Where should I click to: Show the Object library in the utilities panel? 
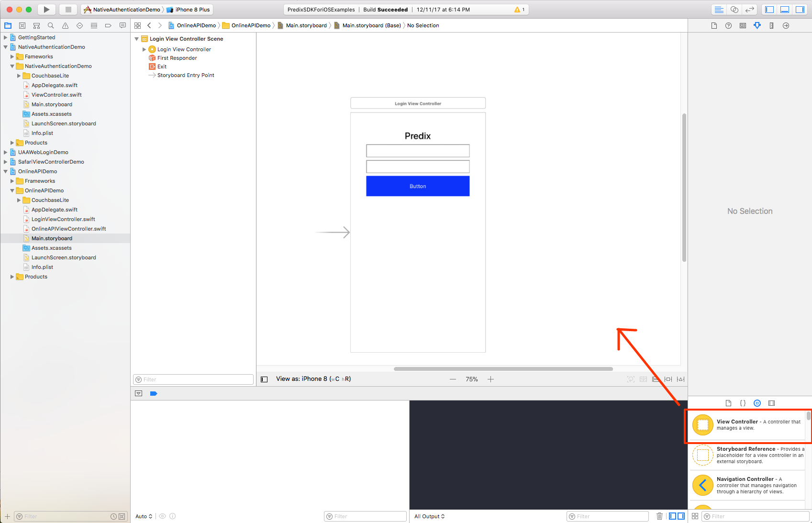tap(757, 403)
